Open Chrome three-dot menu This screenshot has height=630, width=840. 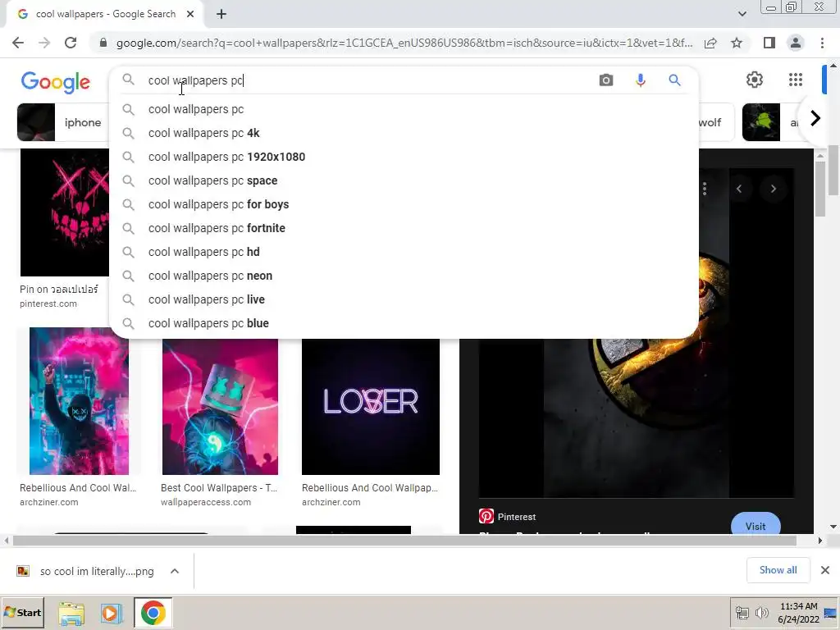tap(822, 43)
